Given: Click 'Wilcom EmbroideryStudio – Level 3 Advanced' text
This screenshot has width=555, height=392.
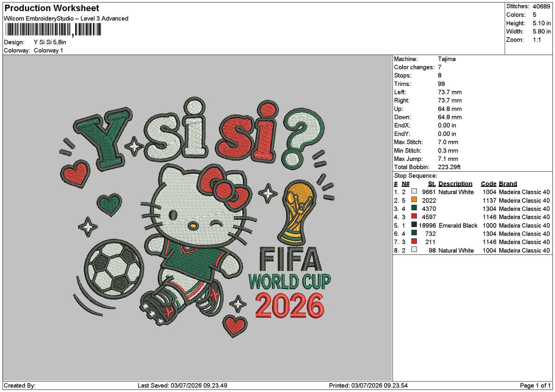Looking at the screenshot, I should pyautogui.click(x=66, y=18).
